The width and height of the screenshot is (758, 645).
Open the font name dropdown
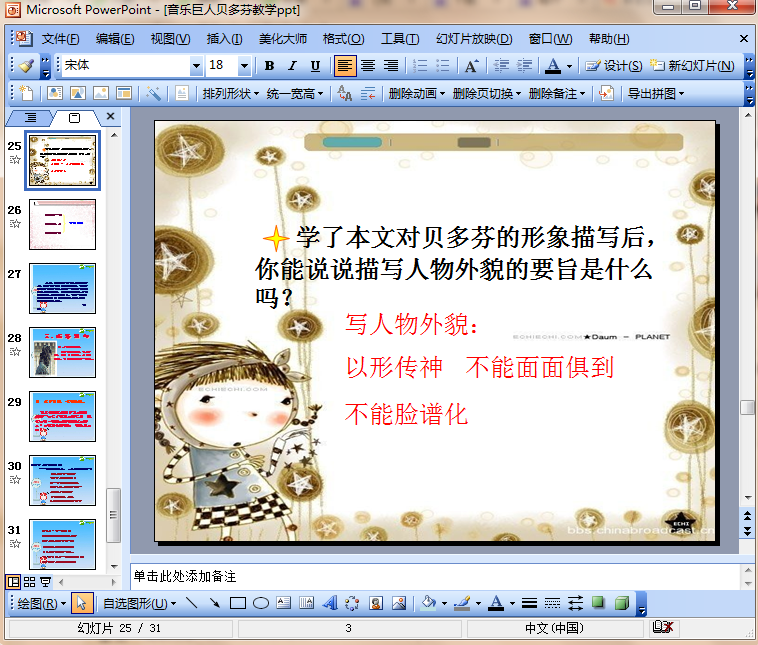point(196,66)
